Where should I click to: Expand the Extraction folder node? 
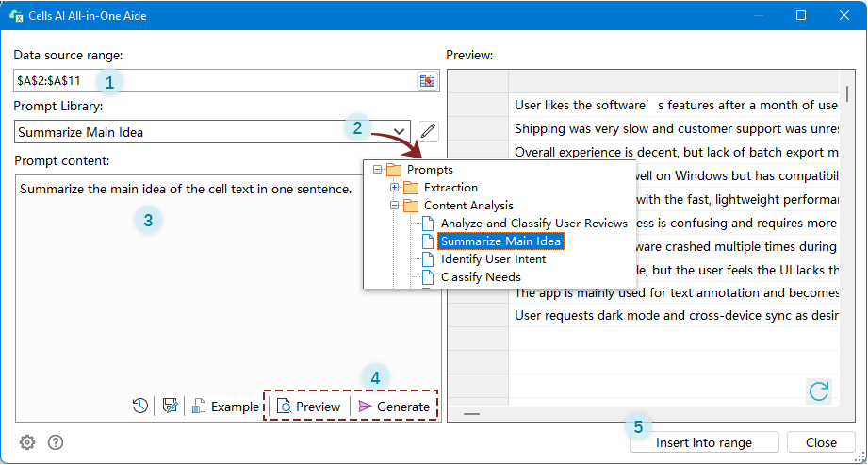pyautogui.click(x=395, y=188)
